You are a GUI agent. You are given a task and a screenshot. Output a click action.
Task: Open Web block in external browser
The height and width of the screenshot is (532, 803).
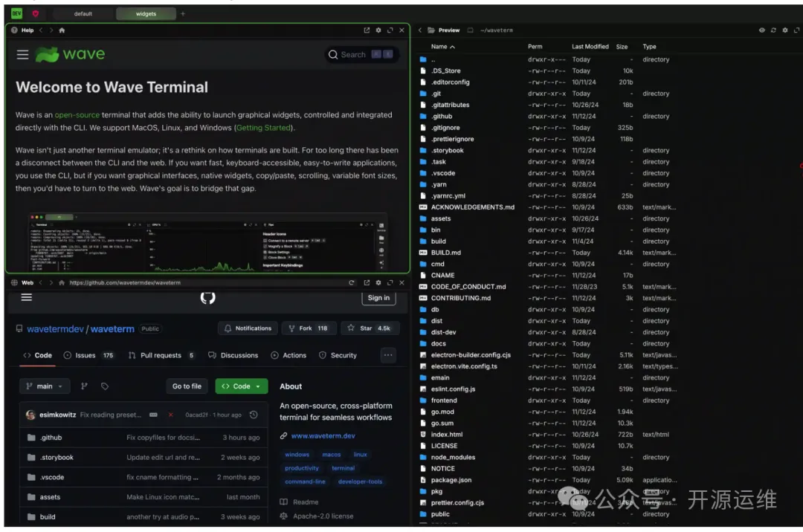[x=367, y=283]
